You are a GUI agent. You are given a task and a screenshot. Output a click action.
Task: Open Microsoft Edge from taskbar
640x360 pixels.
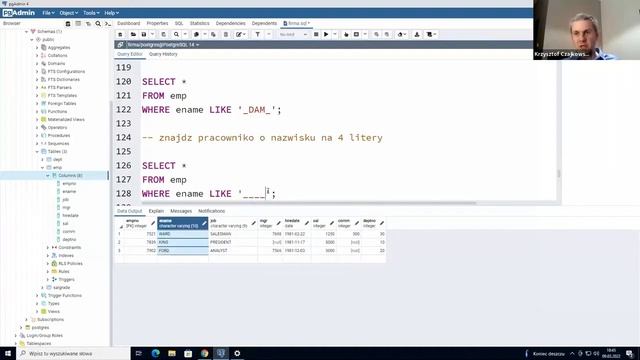pyautogui.click(x=156, y=353)
